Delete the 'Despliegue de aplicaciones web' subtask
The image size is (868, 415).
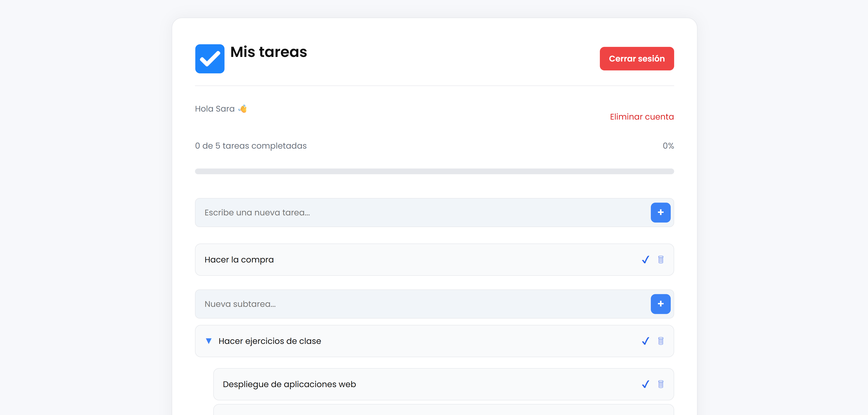coord(661,384)
